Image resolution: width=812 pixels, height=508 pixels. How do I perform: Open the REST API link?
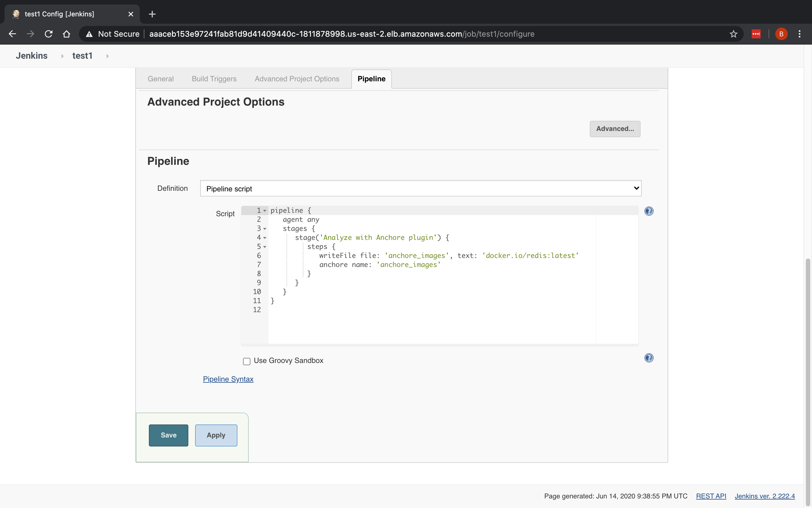coord(711,496)
